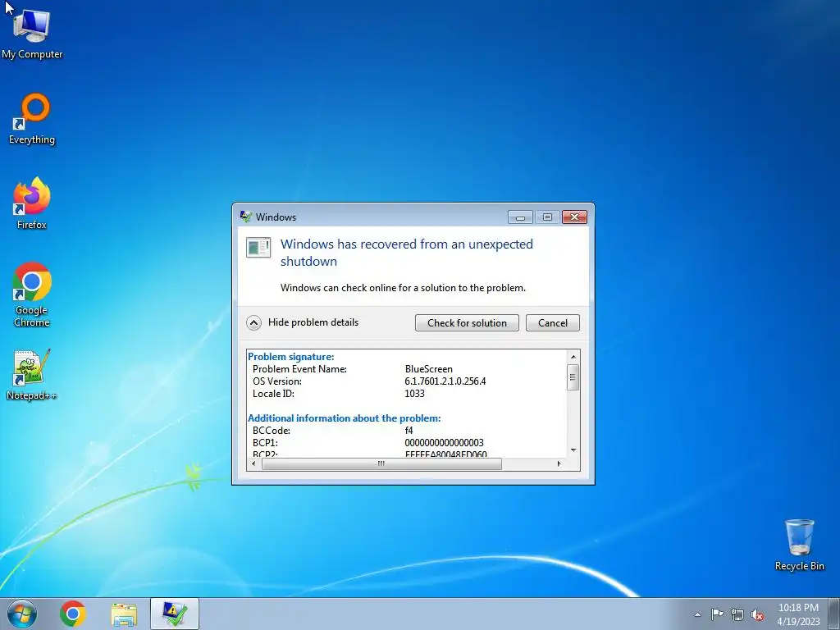Click Additional information about the problem heading
Screen dimensions: 840x630
click(344, 418)
